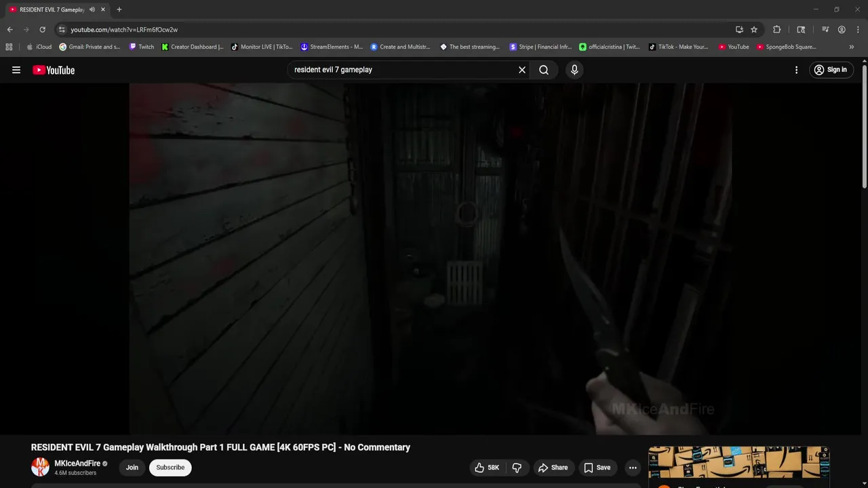Viewport: 868px width, 488px height.
Task: Expand the hidden bookmarks chevron
Action: click(852, 47)
